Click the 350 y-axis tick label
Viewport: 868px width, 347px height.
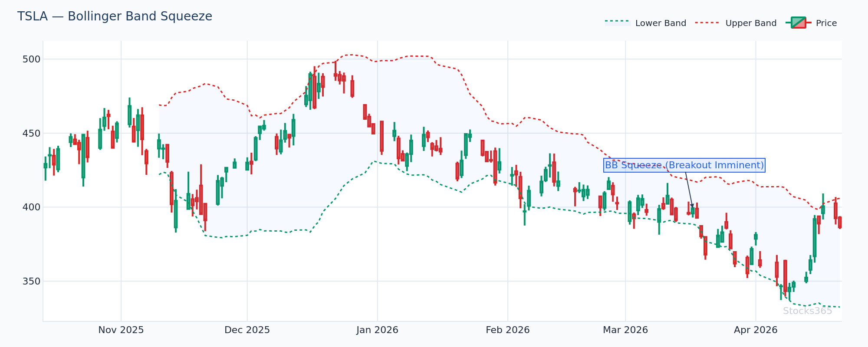click(31, 282)
